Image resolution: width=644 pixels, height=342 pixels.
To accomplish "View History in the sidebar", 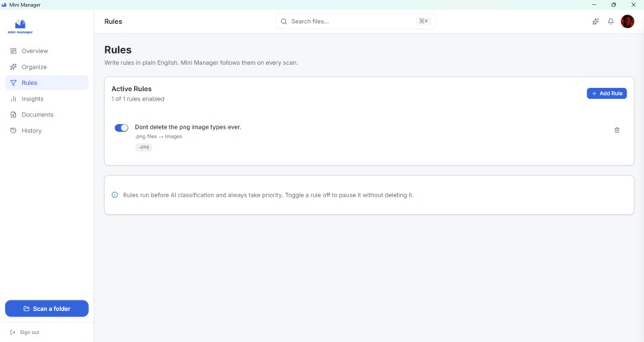I will tap(46, 130).
